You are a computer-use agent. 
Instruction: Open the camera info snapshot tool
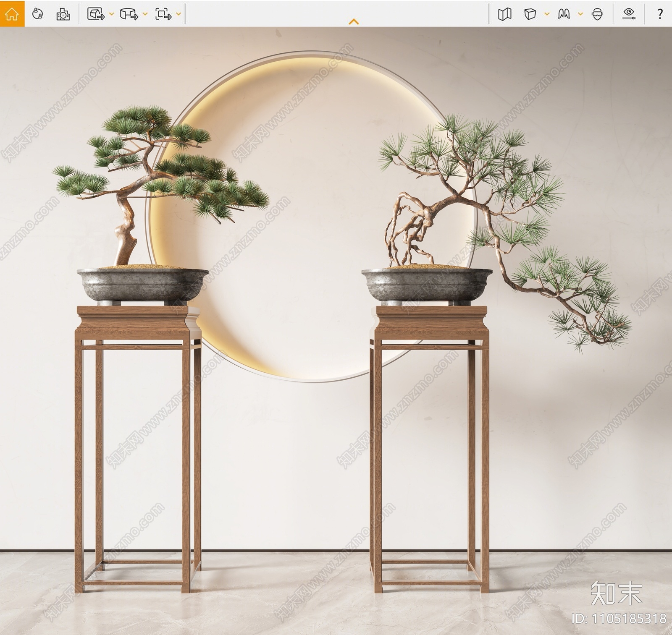point(63,14)
